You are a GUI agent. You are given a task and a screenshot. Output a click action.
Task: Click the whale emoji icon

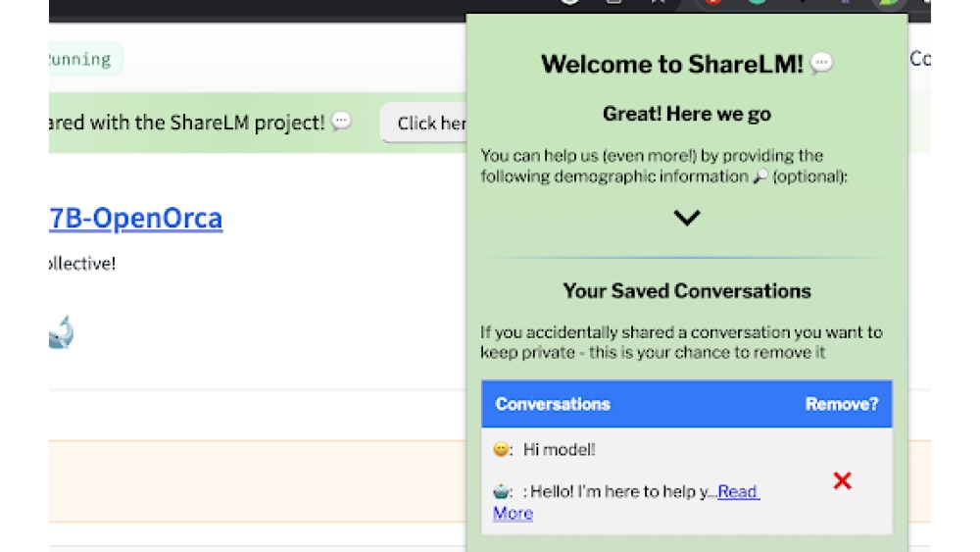coord(61,332)
